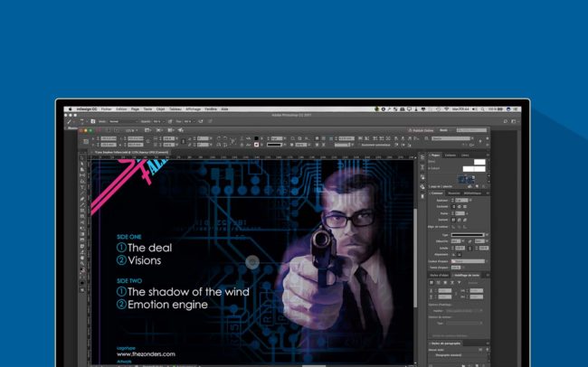Select the jump object wrap button

click(x=452, y=282)
